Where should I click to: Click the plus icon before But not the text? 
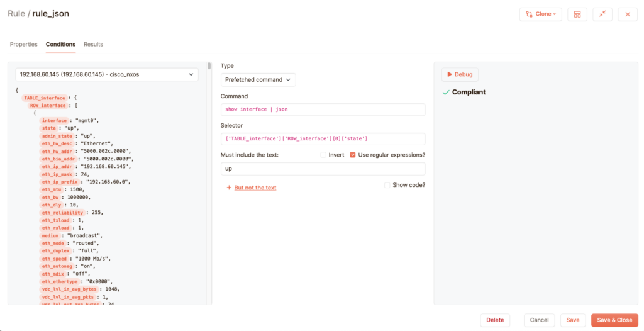click(x=229, y=188)
